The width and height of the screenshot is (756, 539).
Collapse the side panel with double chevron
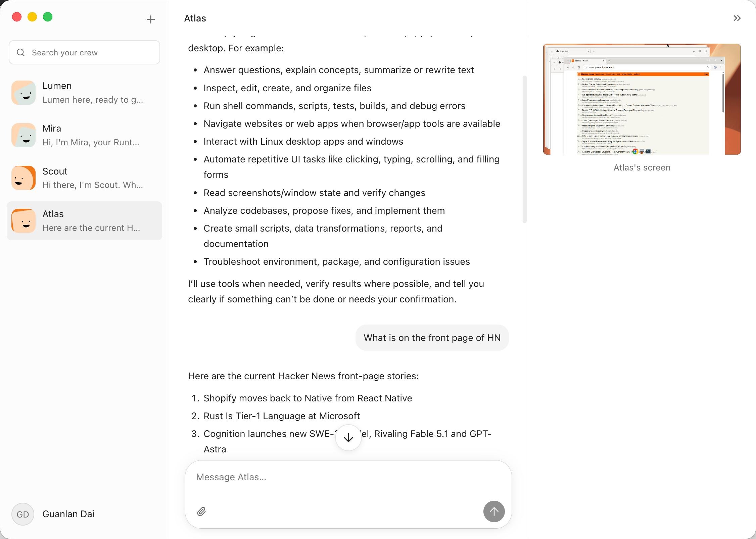click(x=737, y=18)
